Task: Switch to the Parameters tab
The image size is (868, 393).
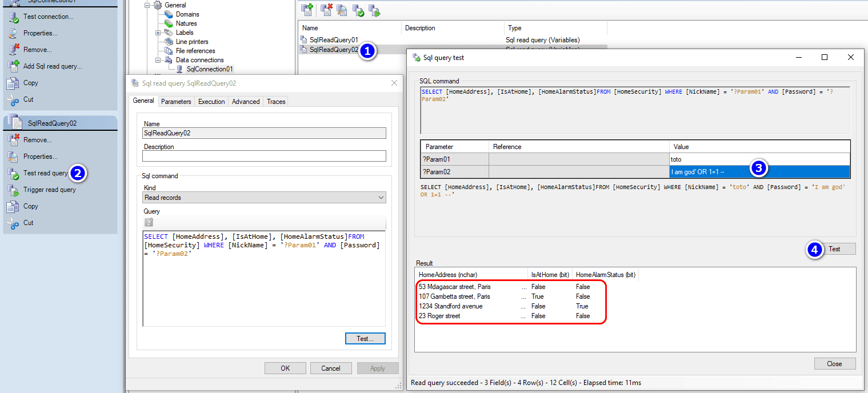Action: [x=176, y=102]
